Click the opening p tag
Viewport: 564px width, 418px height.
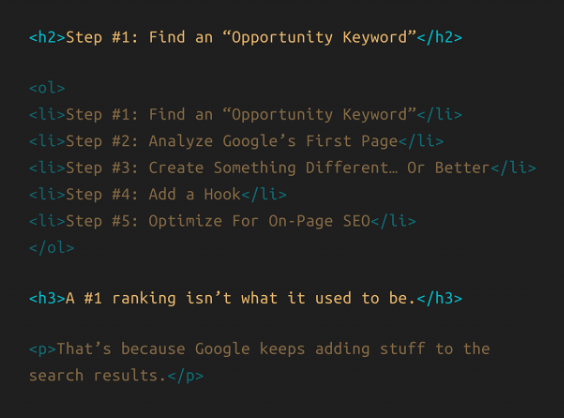point(42,350)
